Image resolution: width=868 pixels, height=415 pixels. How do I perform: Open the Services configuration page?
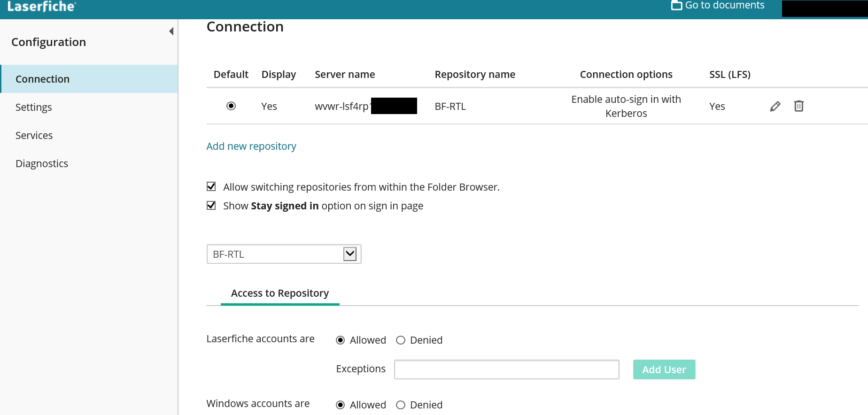[34, 136]
